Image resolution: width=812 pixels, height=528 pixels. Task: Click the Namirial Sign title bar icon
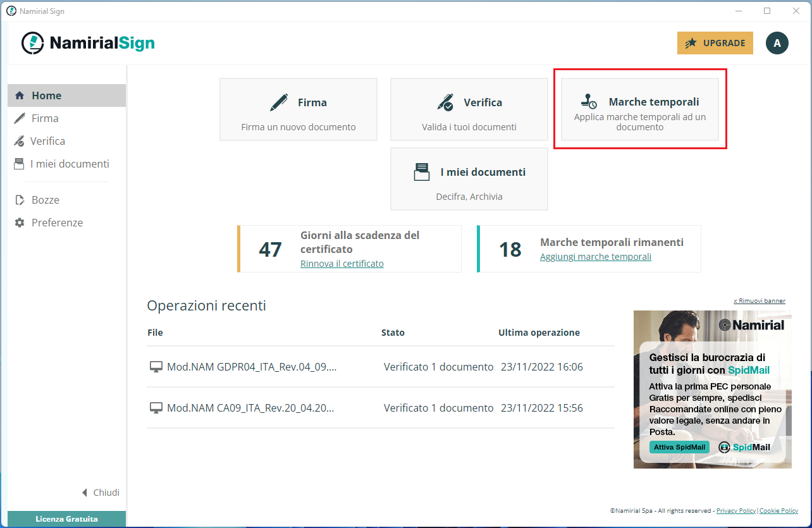pos(11,11)
